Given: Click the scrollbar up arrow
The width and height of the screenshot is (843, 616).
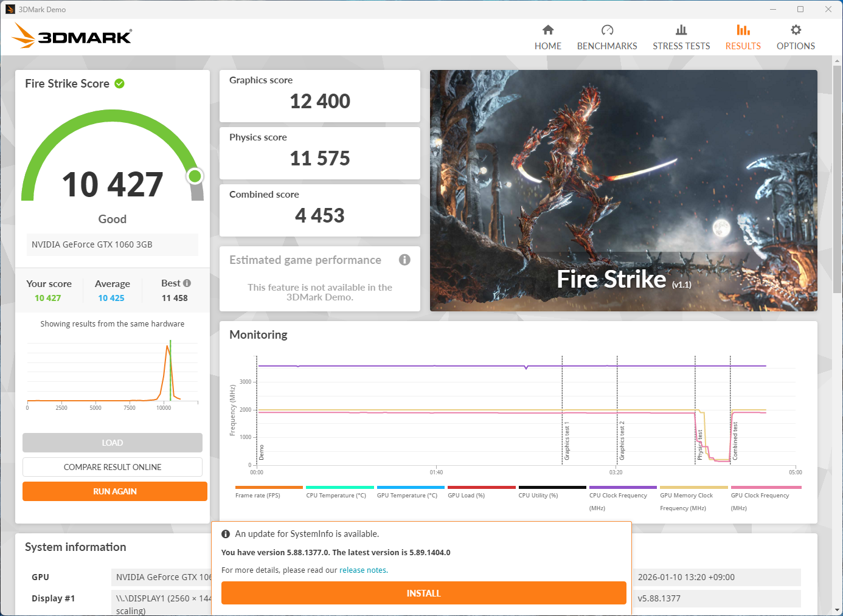Looking at the screenshot, I should click(837, 61).
